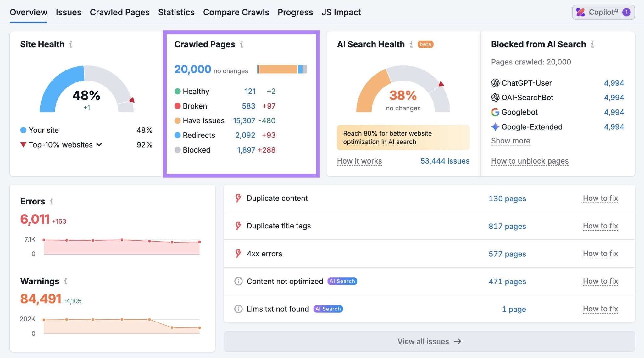Open the 53,444 issues link
644x358 pixels.
click(444, 161)
